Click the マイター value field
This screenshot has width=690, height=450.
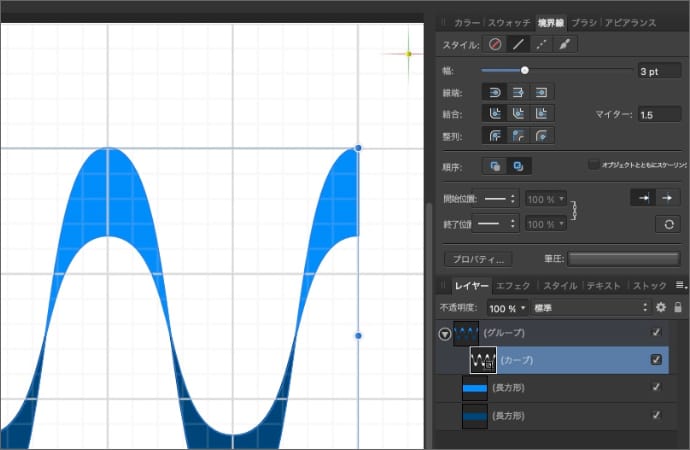659,115
